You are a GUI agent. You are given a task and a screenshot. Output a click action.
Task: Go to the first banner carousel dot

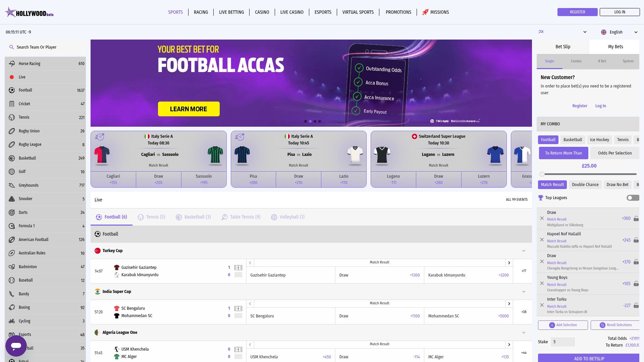point(306,121)
